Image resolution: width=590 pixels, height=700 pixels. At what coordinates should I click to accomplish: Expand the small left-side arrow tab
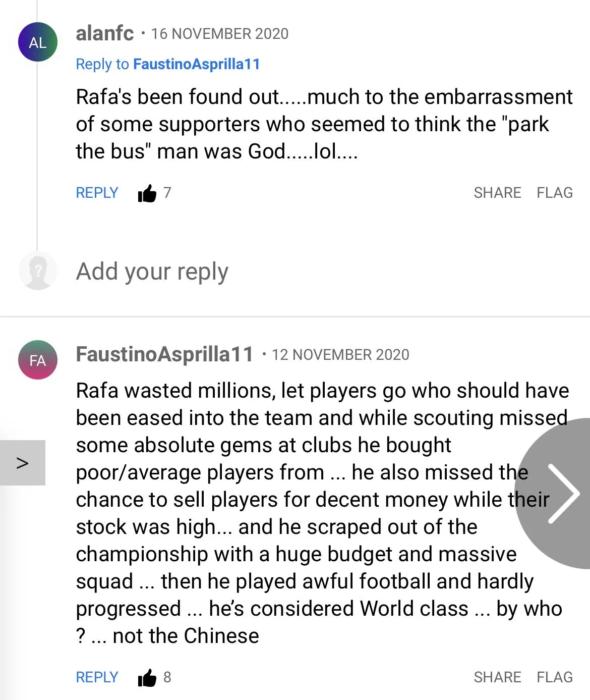point(23,462)
